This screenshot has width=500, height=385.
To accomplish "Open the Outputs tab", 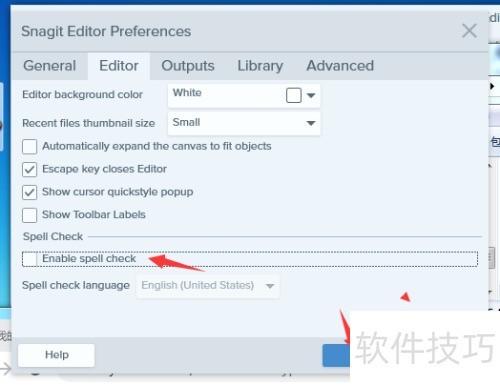I will pyautogui.click(x=188, y=66).
